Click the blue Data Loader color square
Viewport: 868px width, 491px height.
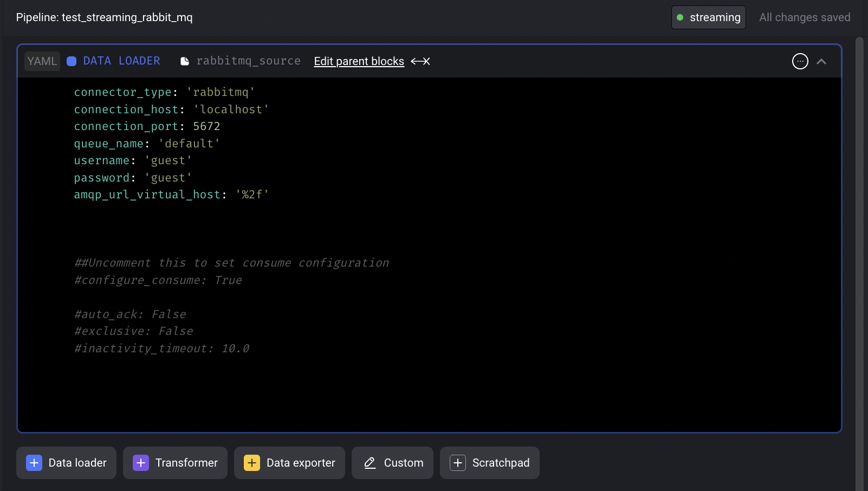click(x=72, y=61)
